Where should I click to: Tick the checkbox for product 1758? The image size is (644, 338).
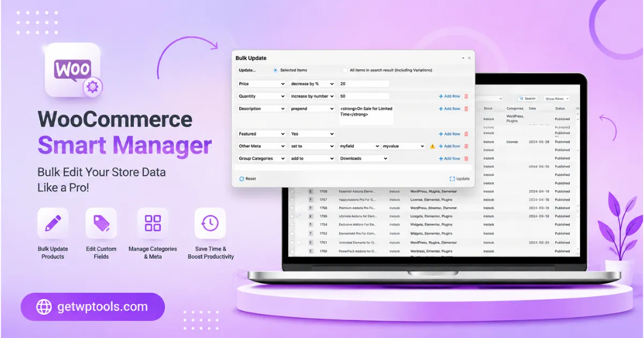click(x=292, y=192)
